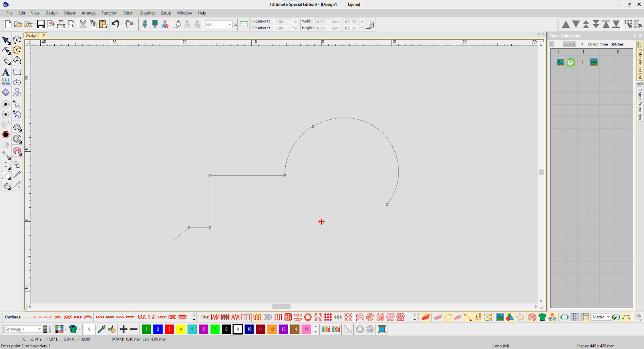
Task: Click the Redo arrow icon
Action: click(129, 25)
